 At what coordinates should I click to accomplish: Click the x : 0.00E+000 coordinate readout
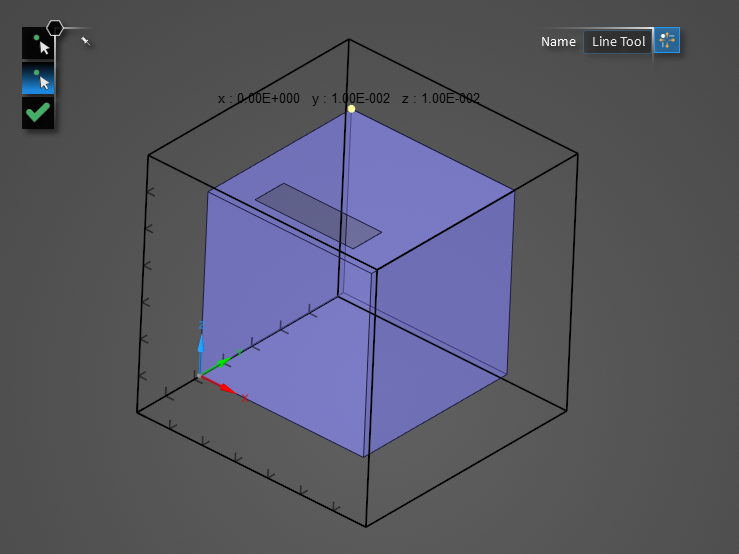coord(259,99)
